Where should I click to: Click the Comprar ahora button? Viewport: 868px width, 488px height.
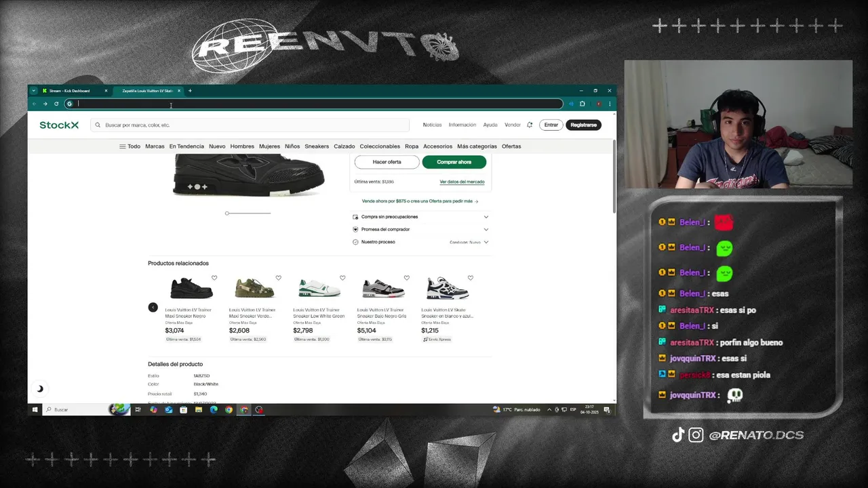454,162
